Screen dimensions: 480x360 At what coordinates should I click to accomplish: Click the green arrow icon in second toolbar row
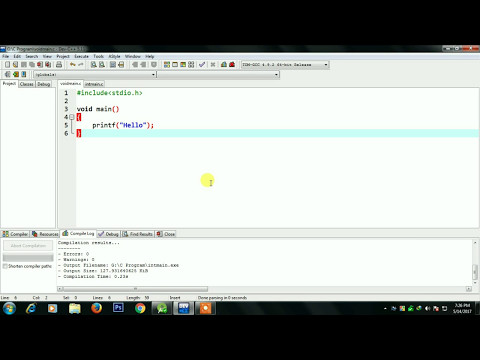pos(16,74)
